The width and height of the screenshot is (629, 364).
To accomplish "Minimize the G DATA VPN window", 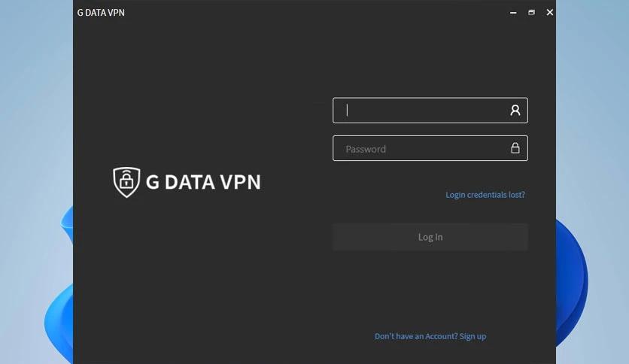I will pyautogui.click(x=513, y=13).
